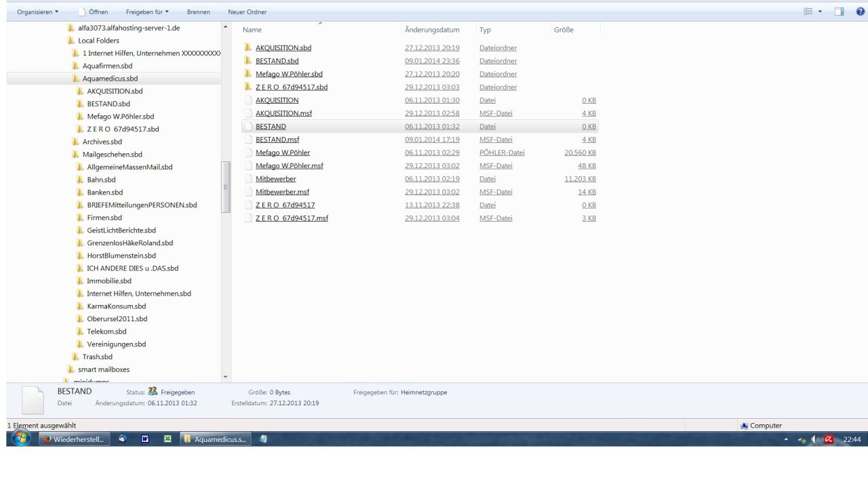Click the help question mark icon
The width and height of the screenshot is (868, 488).
(861, 12)
